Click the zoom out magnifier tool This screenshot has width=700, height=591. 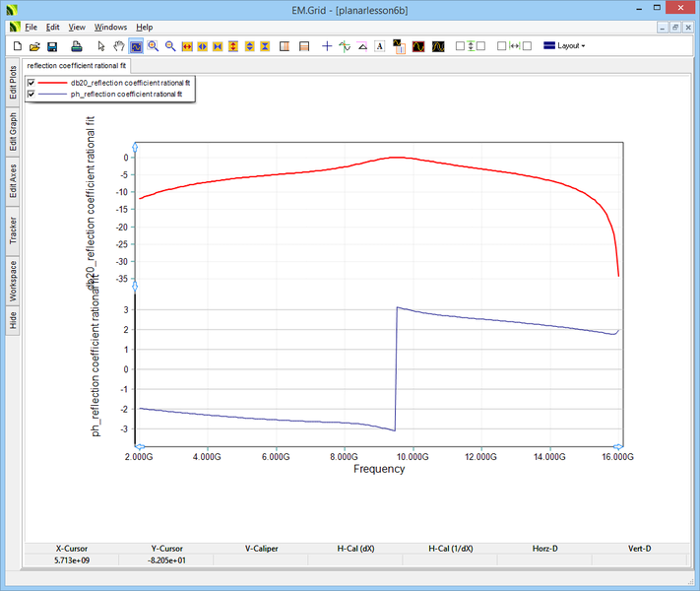pos(170,46)
